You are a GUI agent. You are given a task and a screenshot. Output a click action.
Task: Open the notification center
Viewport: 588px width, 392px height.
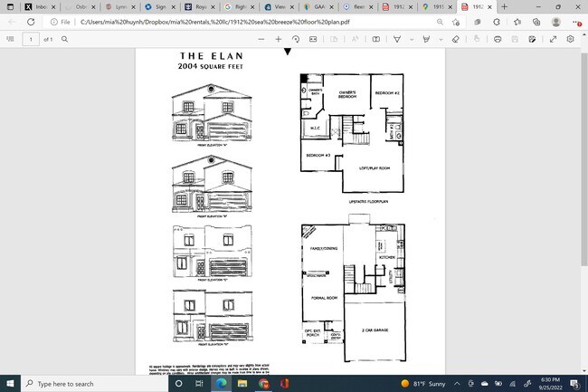click(574, 383)
